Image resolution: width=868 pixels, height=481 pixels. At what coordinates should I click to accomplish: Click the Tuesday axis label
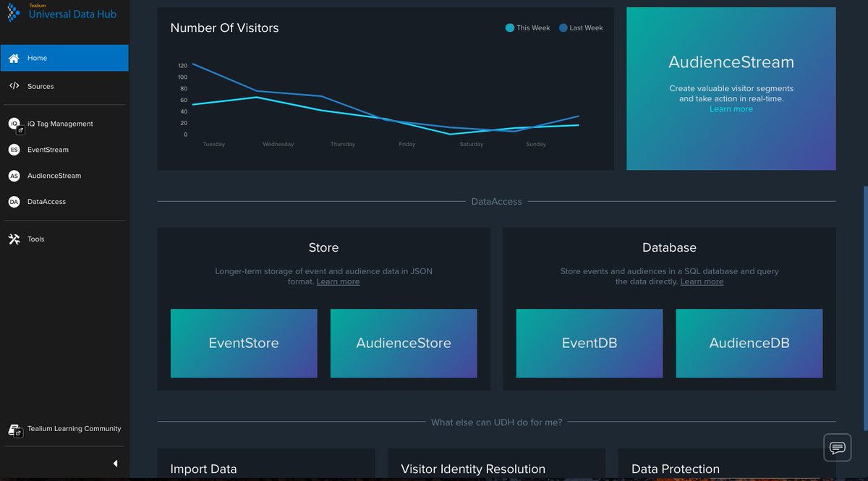214,144
